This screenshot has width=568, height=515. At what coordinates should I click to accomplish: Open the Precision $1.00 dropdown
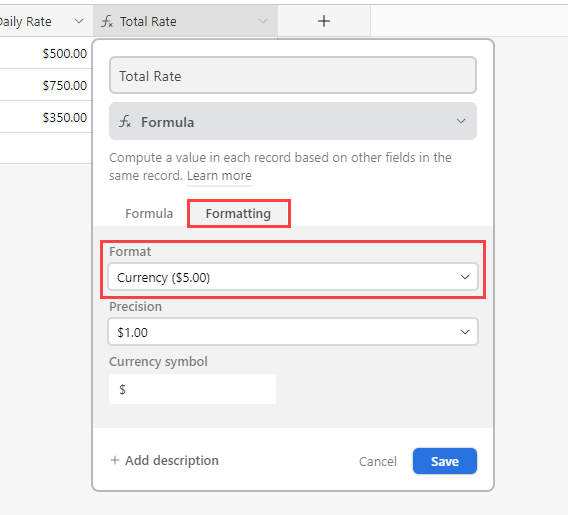[x=293, y=332]
